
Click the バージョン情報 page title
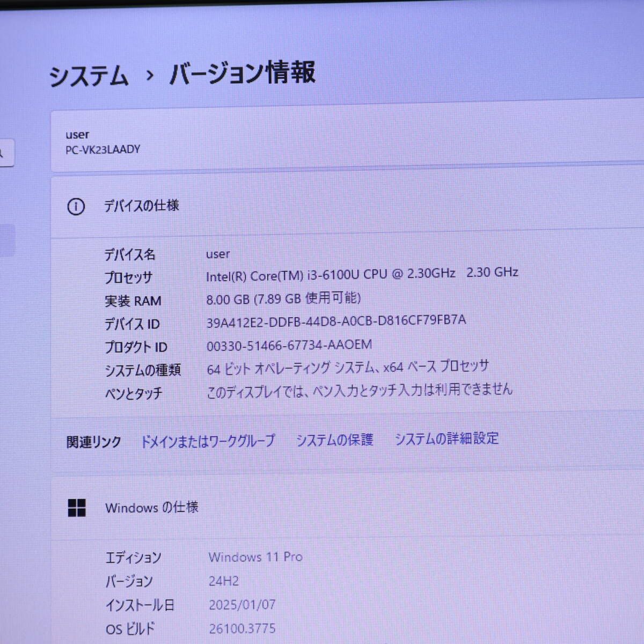(242, 72)
